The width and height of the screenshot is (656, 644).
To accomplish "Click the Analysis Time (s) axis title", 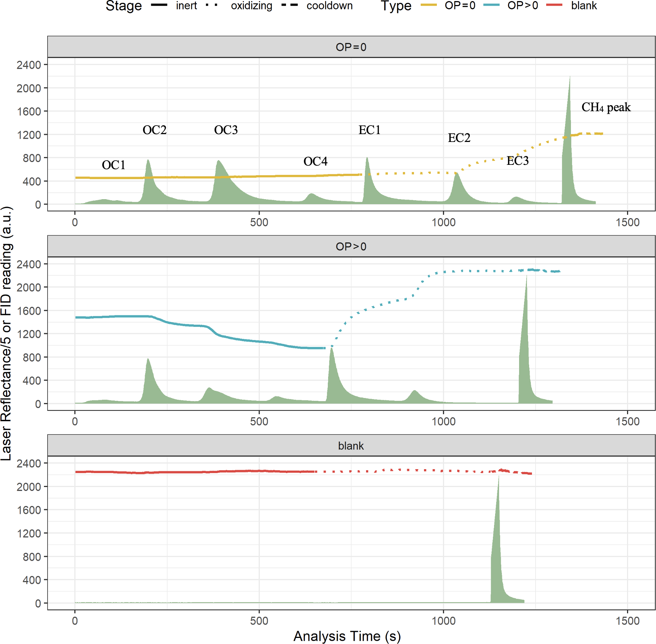I will click(347, 636).
